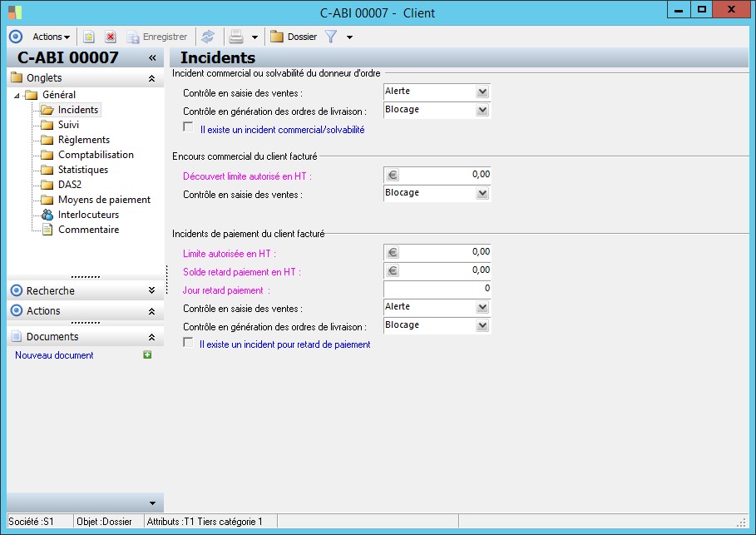
Task: Click the Dossier folder button
Action: pyautogui.click(x=294, y=37)
